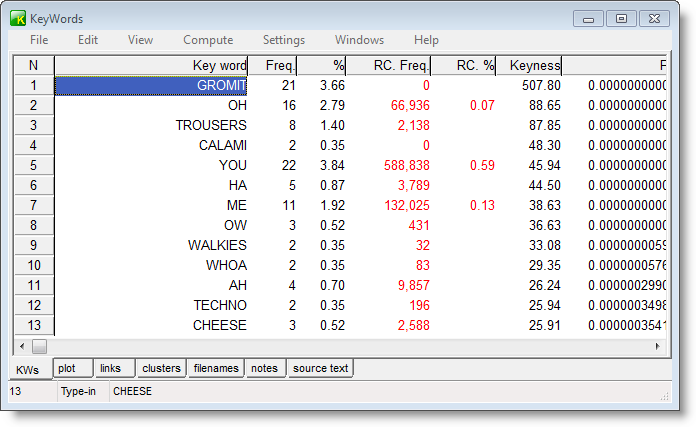Image resolution: width=696 pixels, height=427 pixels.
Task: Open the Windows menu
Action: (359, 40)
